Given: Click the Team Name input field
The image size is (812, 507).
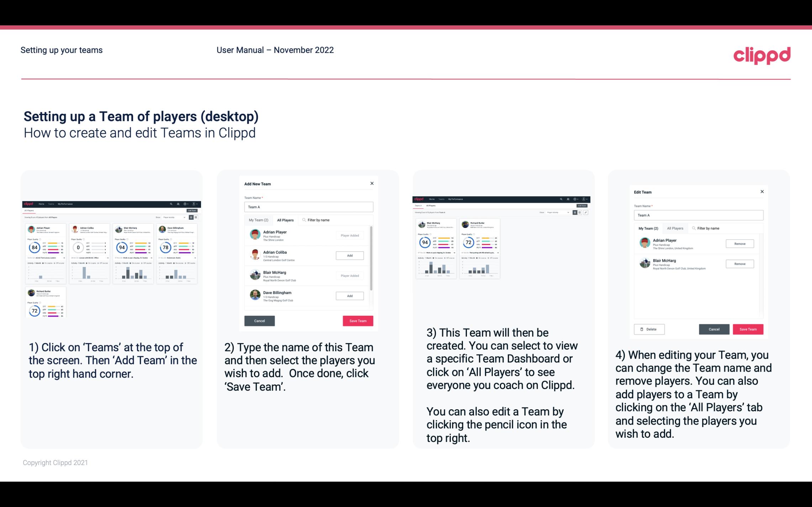Looking at the screenshot, I should point(309,207).
